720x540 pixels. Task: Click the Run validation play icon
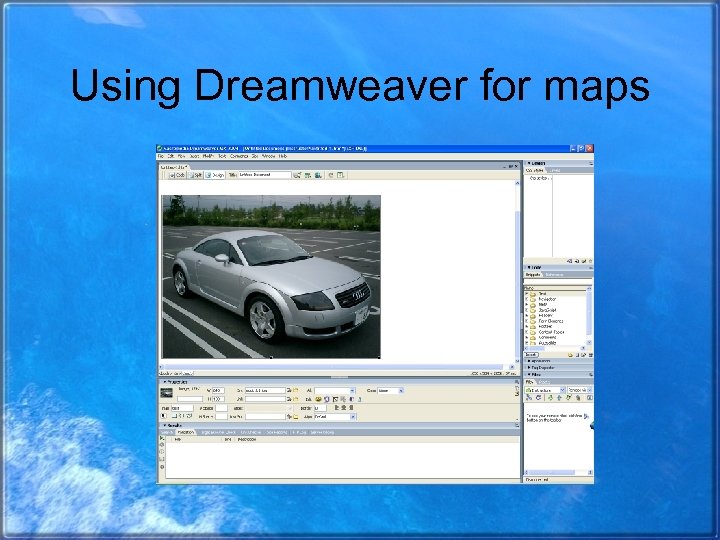click(162, 439)
